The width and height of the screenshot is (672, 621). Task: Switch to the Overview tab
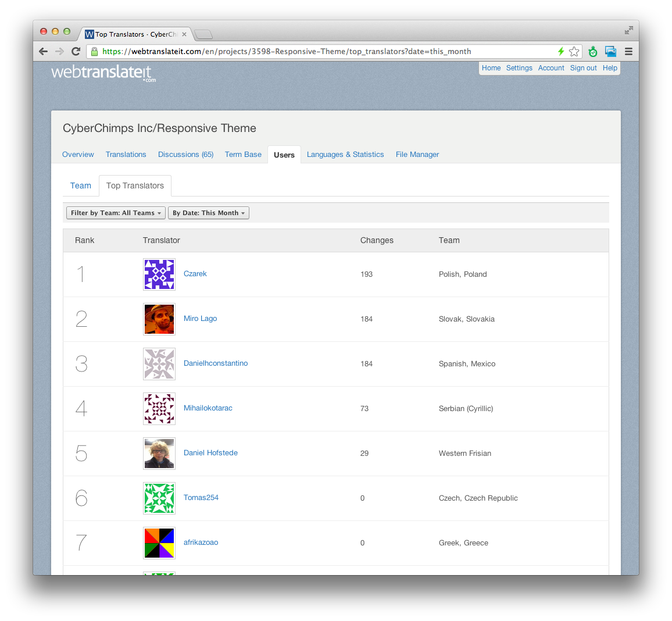78,154
